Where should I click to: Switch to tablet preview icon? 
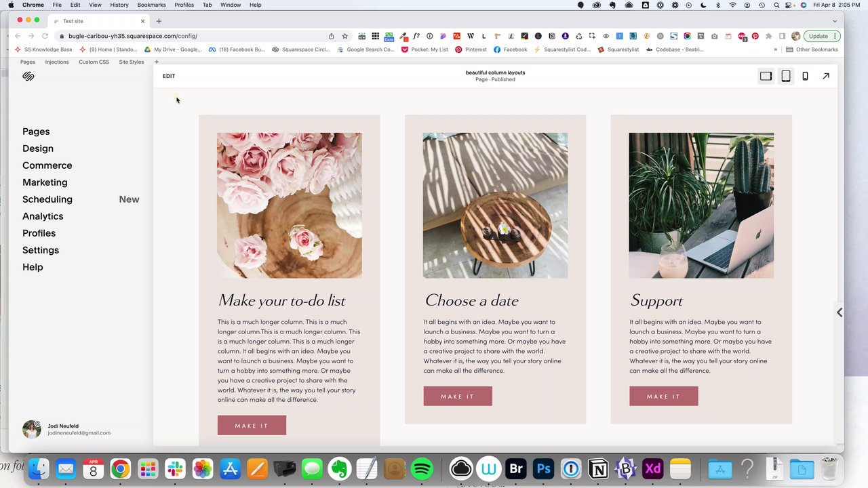[785, 76]
